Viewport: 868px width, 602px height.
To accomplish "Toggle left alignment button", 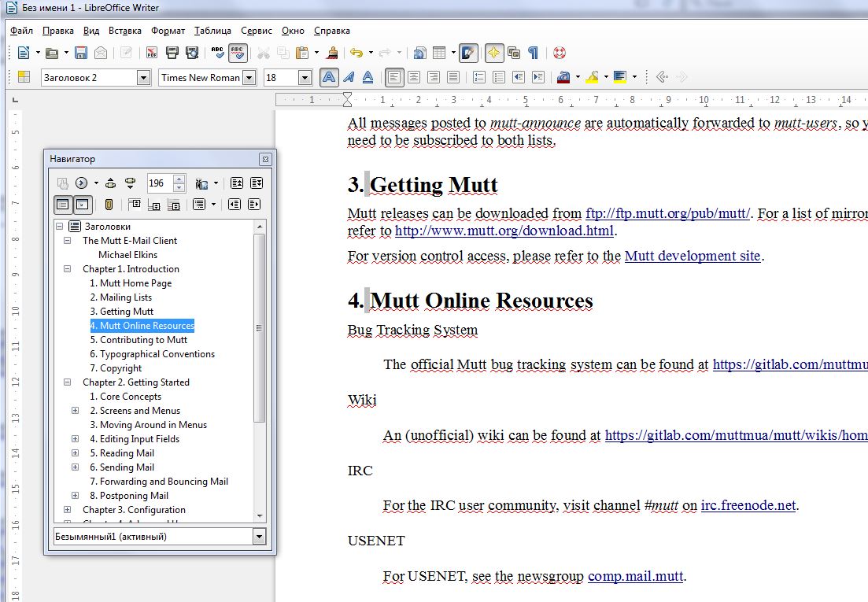I will (394, 77).
